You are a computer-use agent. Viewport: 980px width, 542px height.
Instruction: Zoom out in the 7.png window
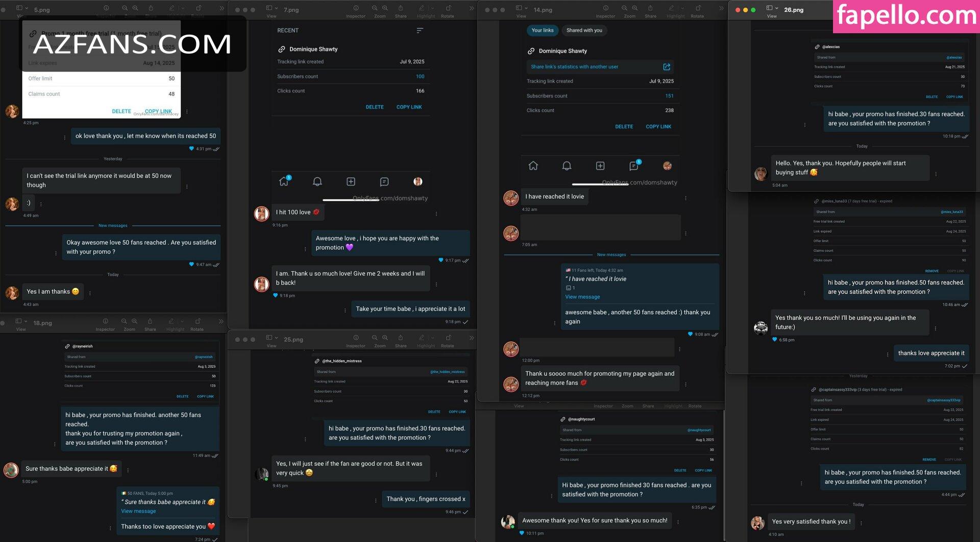375,8
